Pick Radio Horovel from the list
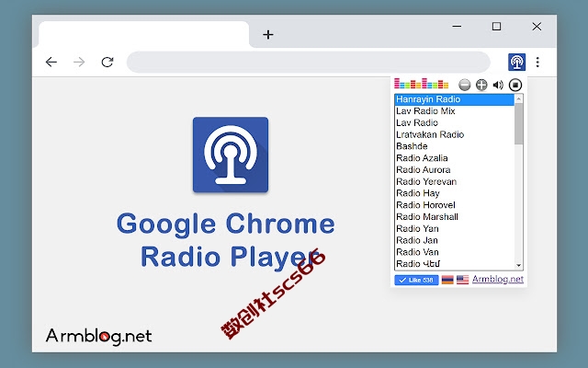 pyautogui.click(x=455, y=205)
